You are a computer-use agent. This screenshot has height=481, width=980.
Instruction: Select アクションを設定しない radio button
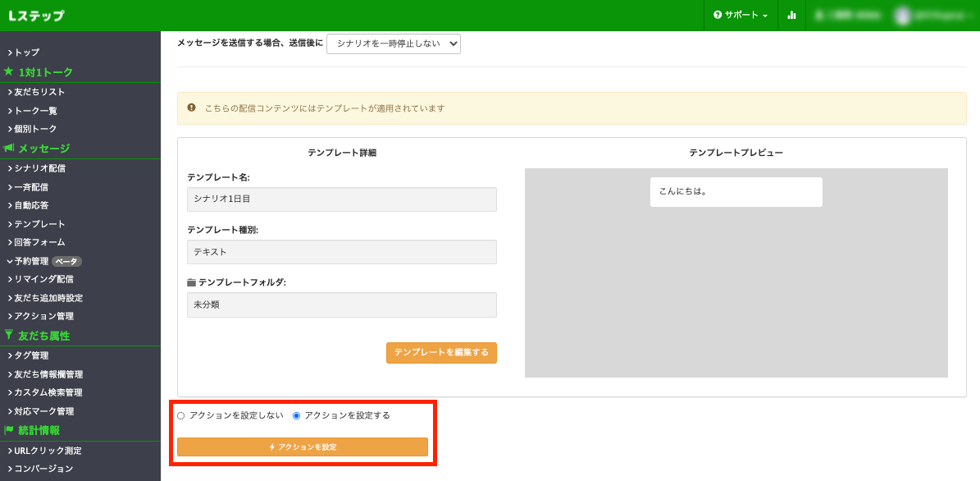coord(181,415)
